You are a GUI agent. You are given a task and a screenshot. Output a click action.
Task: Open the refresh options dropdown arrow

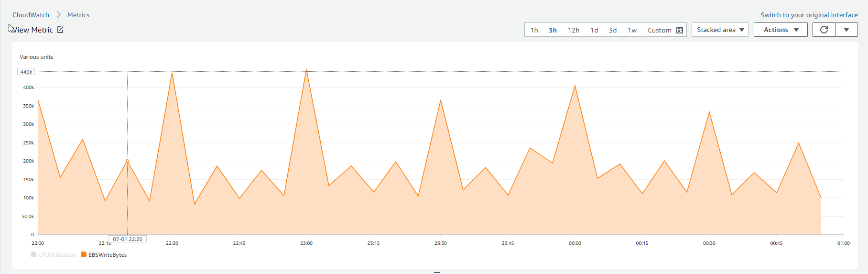(846, 30)
